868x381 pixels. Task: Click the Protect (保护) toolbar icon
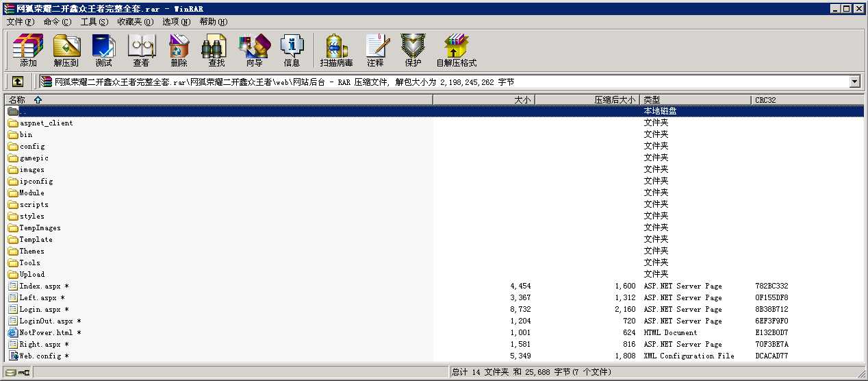pos(413,50)
